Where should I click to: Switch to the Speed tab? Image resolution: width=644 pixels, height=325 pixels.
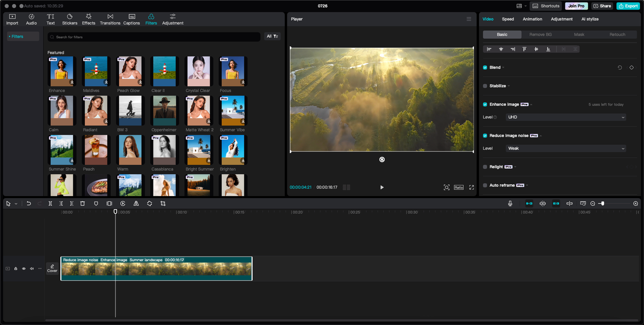(508, 19)
